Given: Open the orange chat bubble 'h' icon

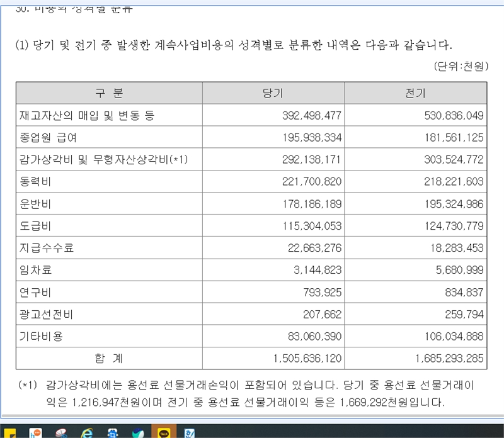Looking at the screenshot, I should tap(37, 433).
